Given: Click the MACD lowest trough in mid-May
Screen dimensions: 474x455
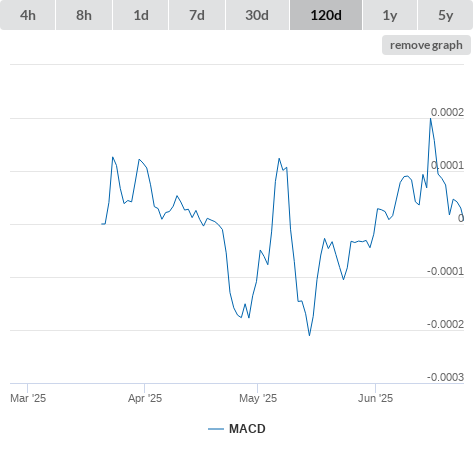Looking at the screenshot, I should 309,335.
